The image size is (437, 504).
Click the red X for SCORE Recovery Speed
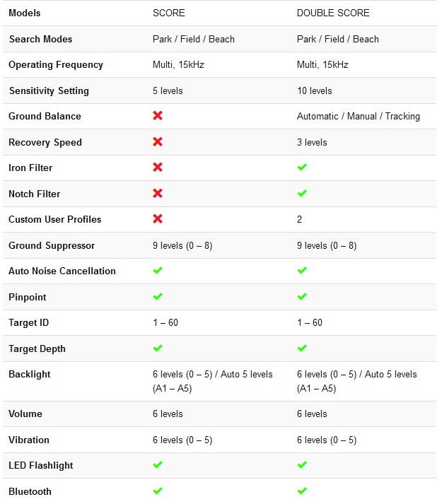[x=158, y=142]
